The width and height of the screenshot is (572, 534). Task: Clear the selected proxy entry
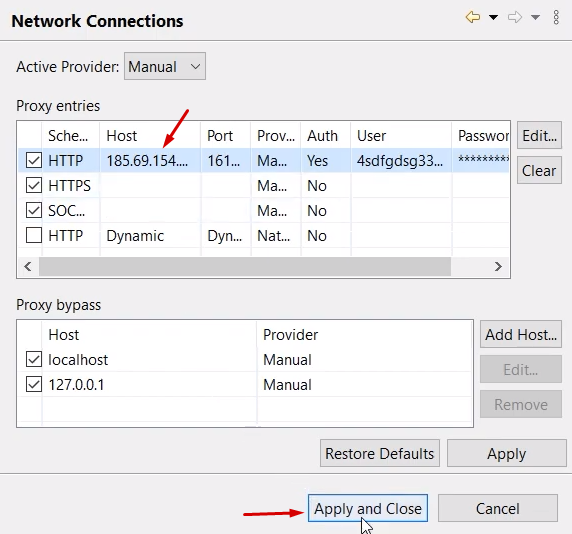click(539, 170)
